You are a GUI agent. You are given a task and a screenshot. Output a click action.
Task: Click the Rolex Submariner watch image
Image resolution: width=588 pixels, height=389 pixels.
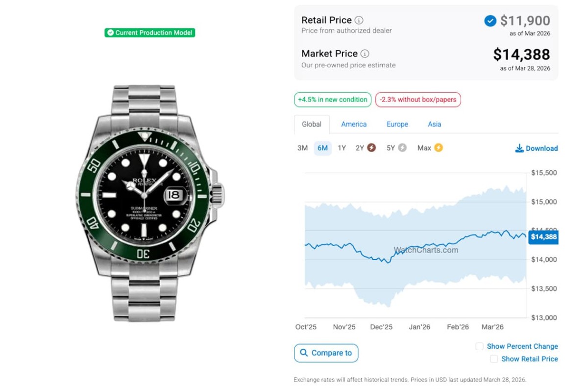(150, 203)
